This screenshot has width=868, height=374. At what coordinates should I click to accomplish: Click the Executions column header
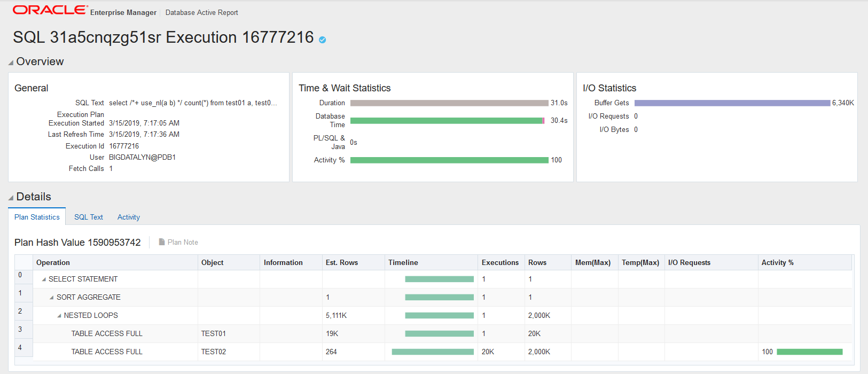[x=501, y=262]
